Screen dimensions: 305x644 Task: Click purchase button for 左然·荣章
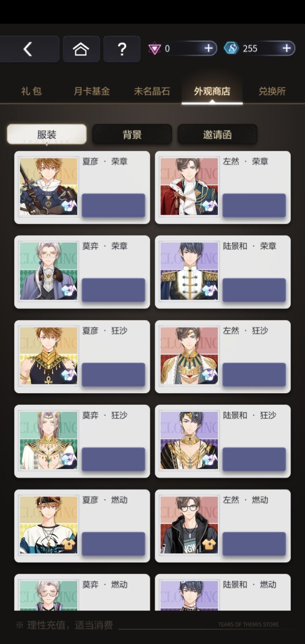[254, 205]
